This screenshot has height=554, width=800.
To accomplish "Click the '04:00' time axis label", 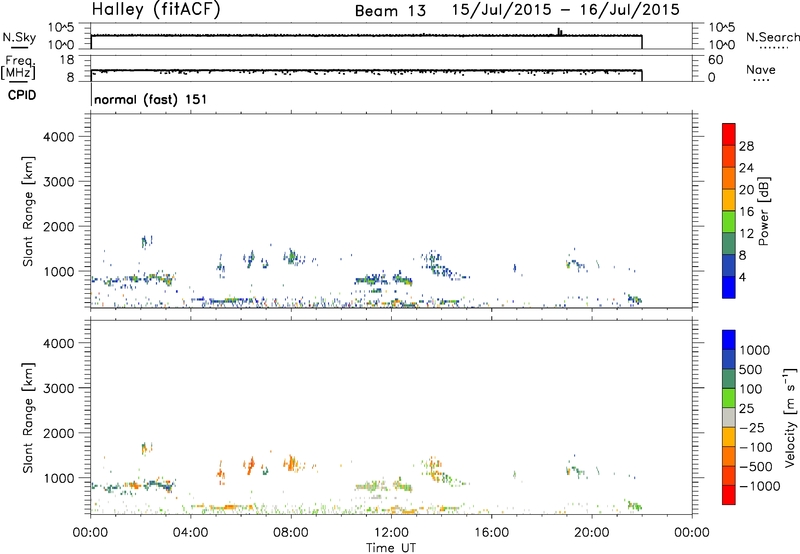I will (191, 533).
